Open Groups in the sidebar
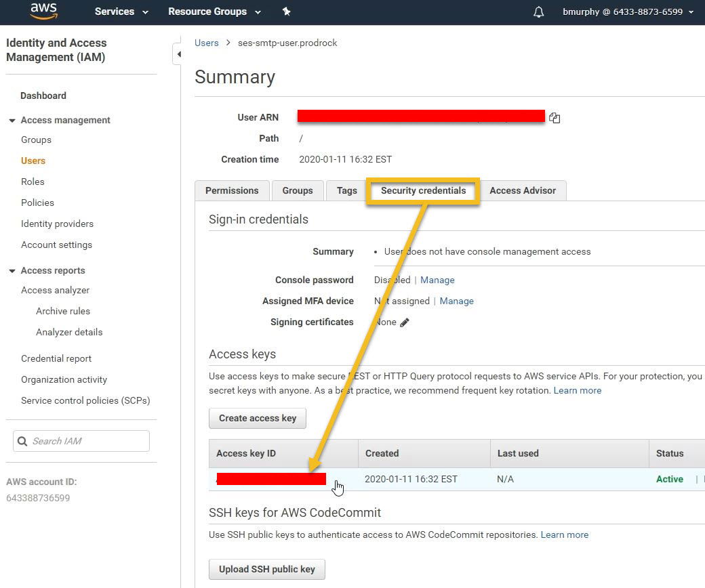This screenshot has width=705, height=588. [x=36, y=140]
